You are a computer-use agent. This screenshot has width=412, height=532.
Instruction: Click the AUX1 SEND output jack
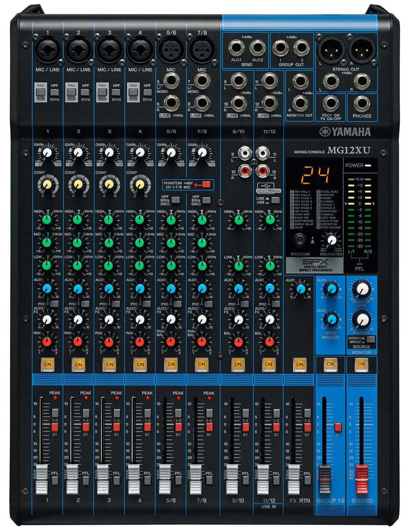point(237,48)
